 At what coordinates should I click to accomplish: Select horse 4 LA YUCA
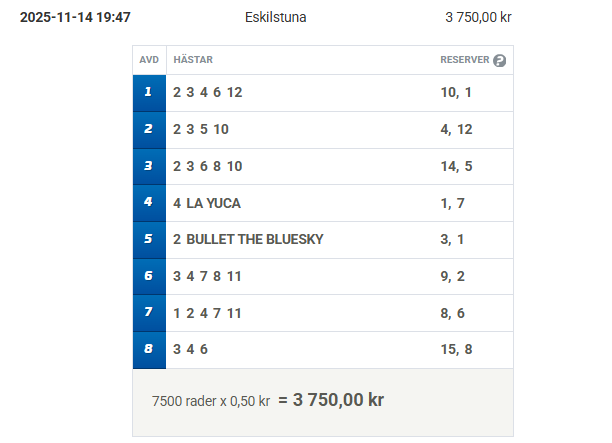(207, 203)
